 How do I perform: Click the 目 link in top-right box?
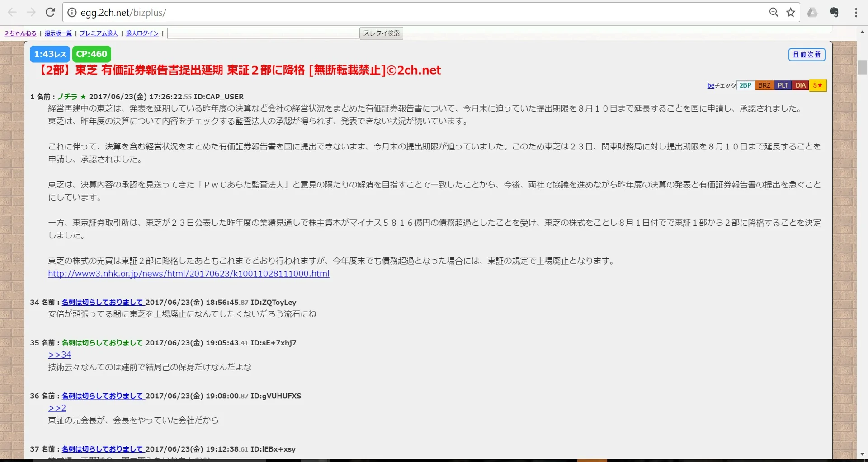pos(796,55)
